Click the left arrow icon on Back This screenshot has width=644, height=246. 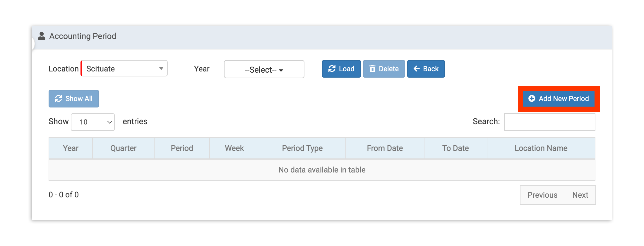click(417, 69)
